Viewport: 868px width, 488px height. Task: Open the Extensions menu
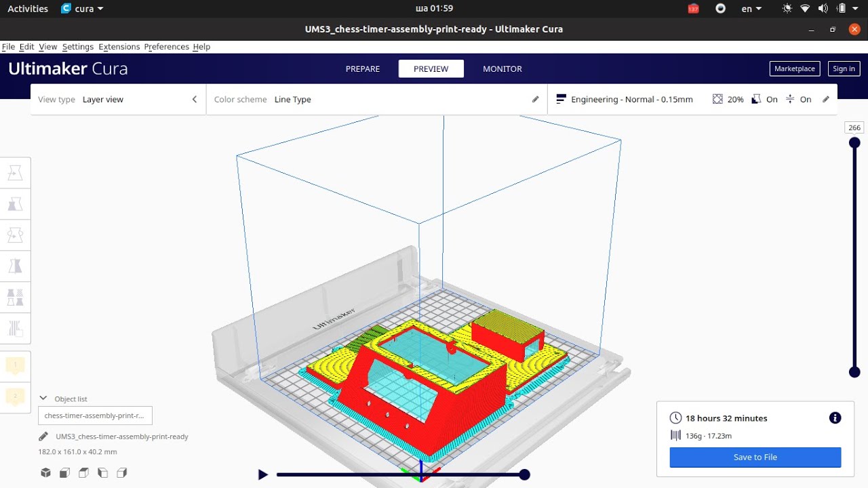pyautogui.click(x=119, y=47)
